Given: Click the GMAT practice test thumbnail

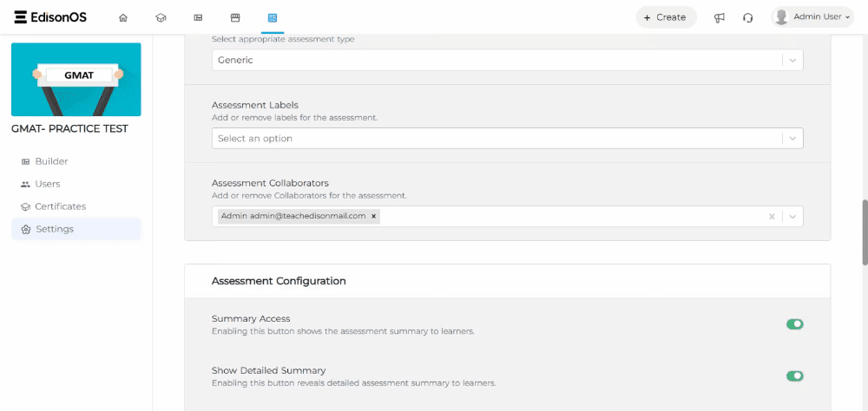Looking at the screenshot, I should 76,80.
